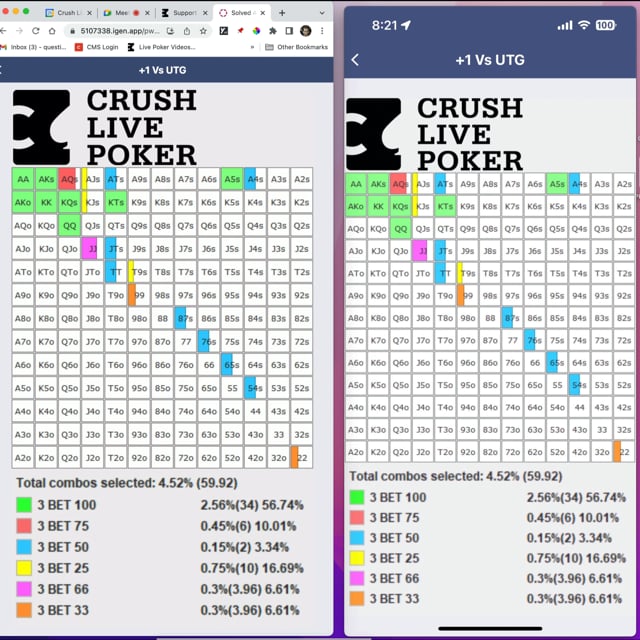The image size is (640, 640).
Task: Click the black Z extension icon
Action: pos(224,31)
